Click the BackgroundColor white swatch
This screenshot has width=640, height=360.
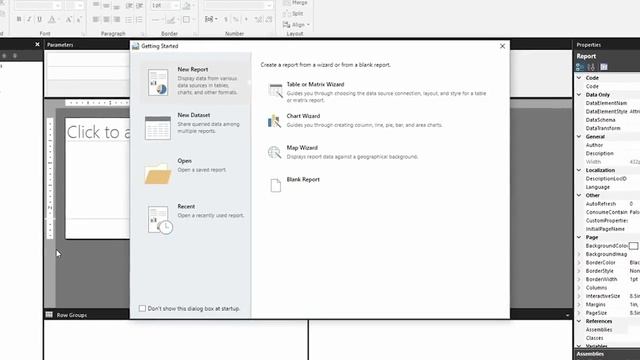pos(633,246)
